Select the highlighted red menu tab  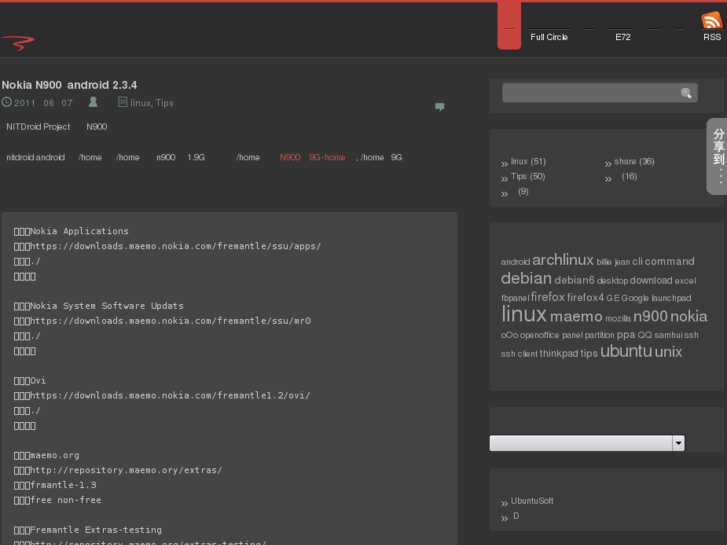pyautogui.click(x=509, y=26)
